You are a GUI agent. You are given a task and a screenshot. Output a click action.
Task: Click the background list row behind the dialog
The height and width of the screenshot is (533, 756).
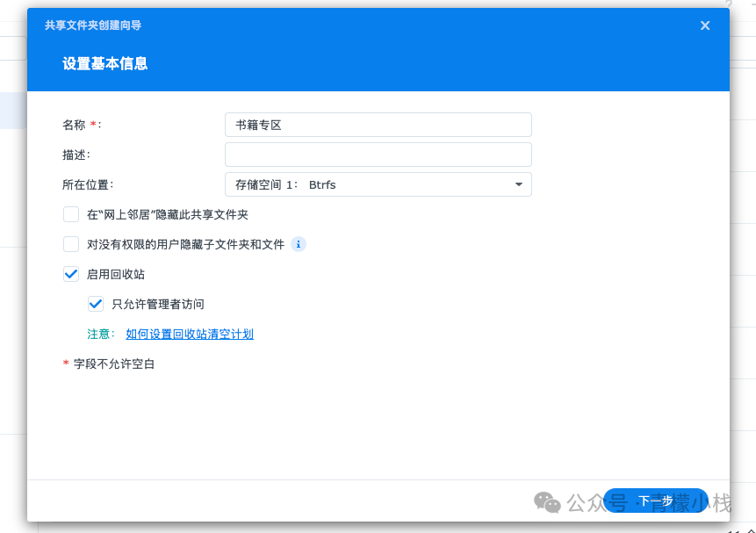click(x=13, y=110)
